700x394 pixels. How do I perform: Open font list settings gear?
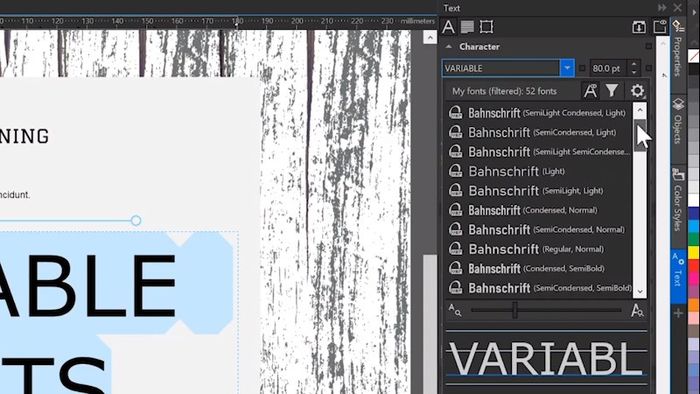point(637,91)
